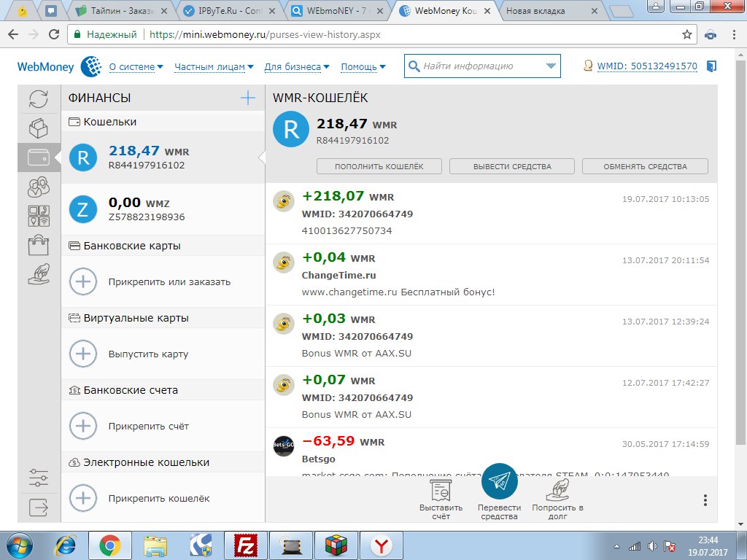Open the Для бизнеса menu
This screenshot has width=747, height=560.
(x=296, y=67)
